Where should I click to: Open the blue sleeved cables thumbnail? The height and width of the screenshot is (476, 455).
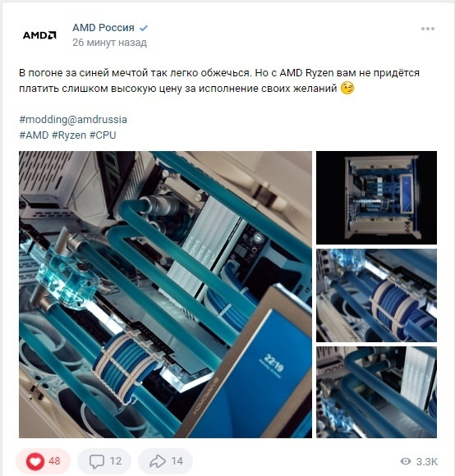[376, 295]
